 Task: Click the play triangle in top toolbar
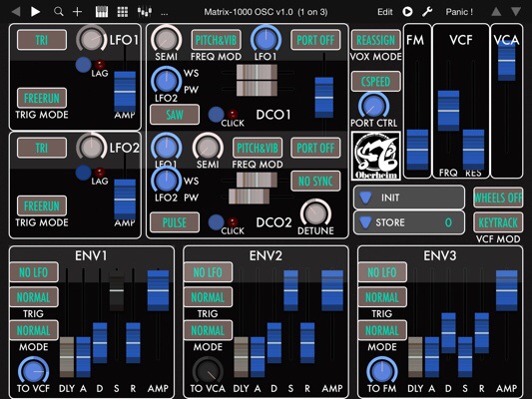click(x=35, y=12)
